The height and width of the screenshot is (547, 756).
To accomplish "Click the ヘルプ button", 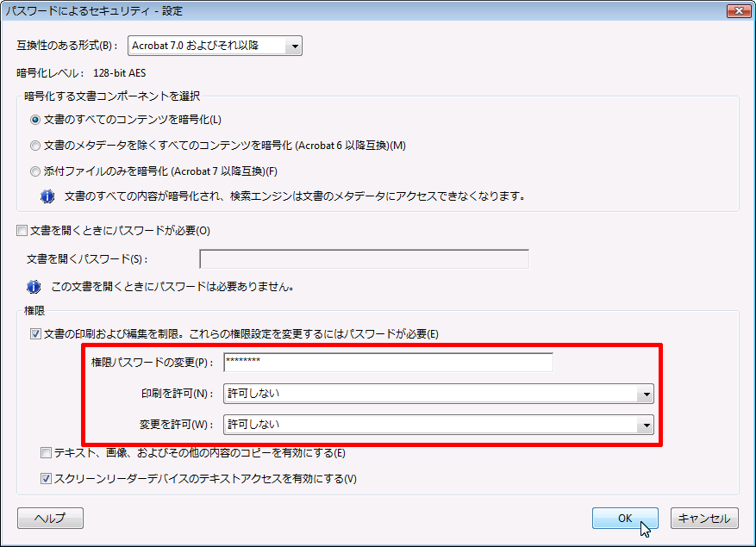I will pos(50,518).
